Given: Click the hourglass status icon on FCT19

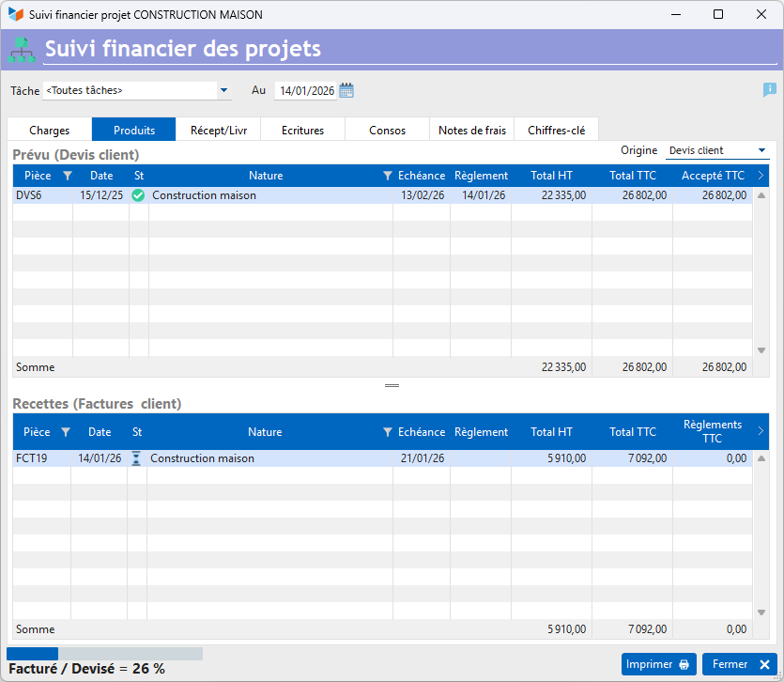Looking at the screenshot, I should [x=136, y=458].
